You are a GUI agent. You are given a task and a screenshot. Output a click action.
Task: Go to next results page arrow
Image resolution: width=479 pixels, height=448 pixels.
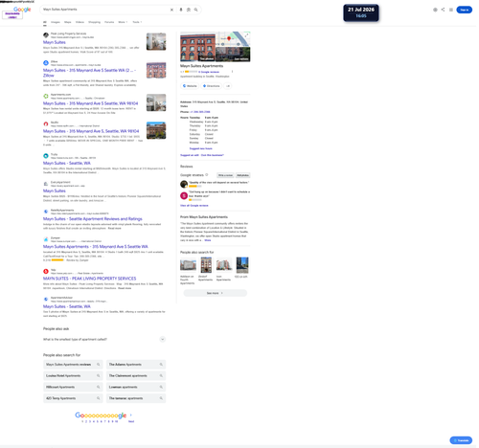point(131,415)
